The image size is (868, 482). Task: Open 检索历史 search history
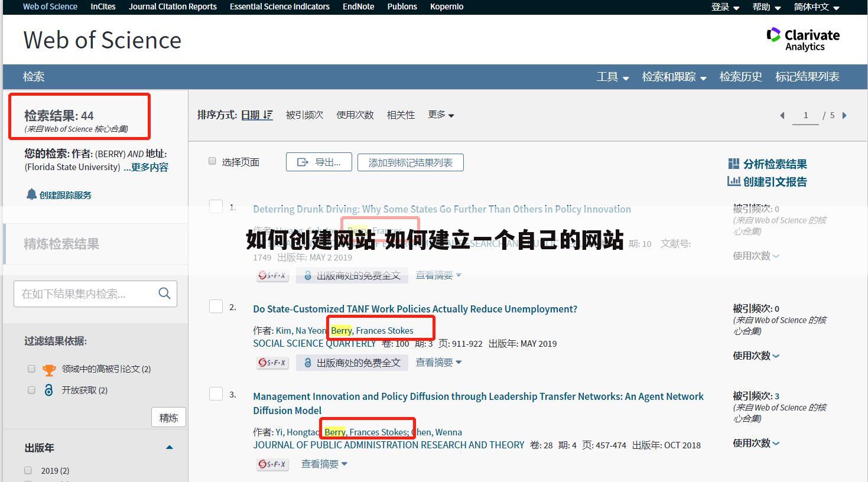(740, 77)
